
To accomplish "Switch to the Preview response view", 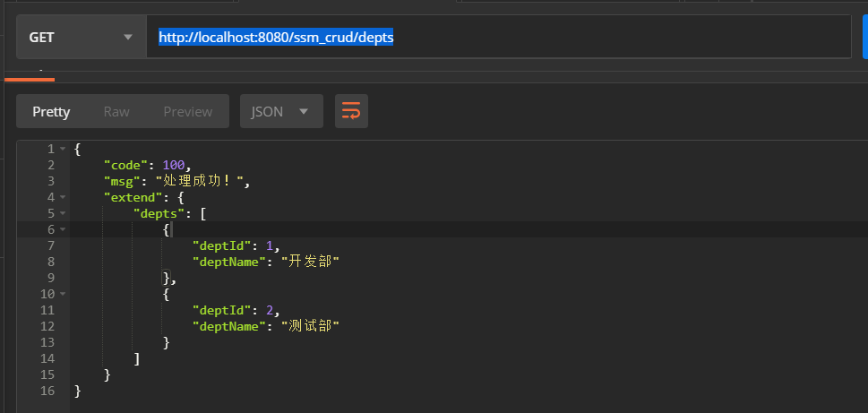I will click(x=187, y=111).
